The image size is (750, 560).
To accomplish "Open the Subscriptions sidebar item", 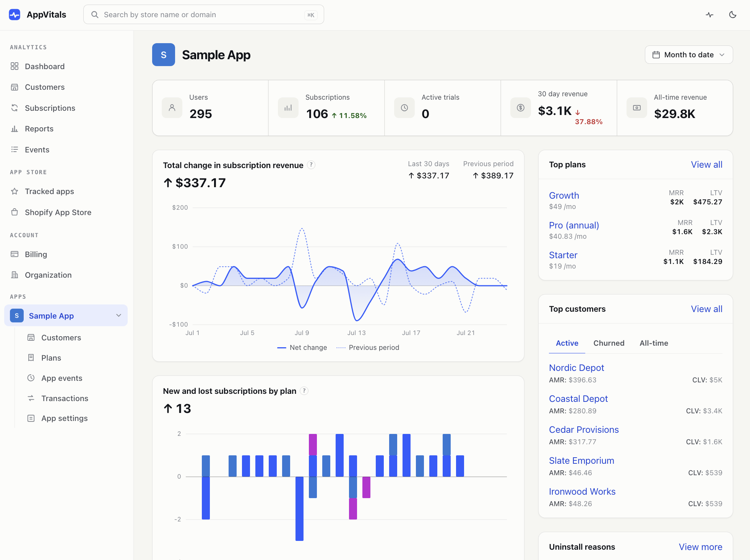I will click(x=50, y=108).
